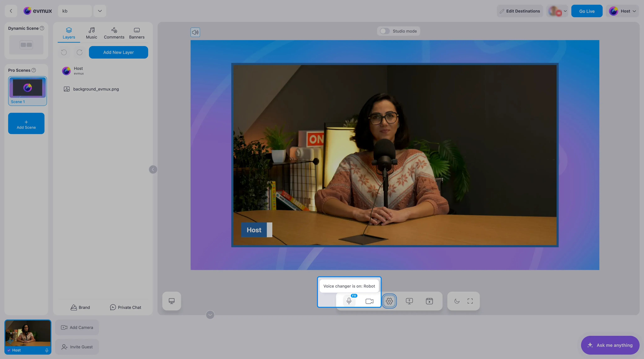This screenshot has width=644, height=359.
Task: Switch to the Layers tab
Action: tap(69, 34)
